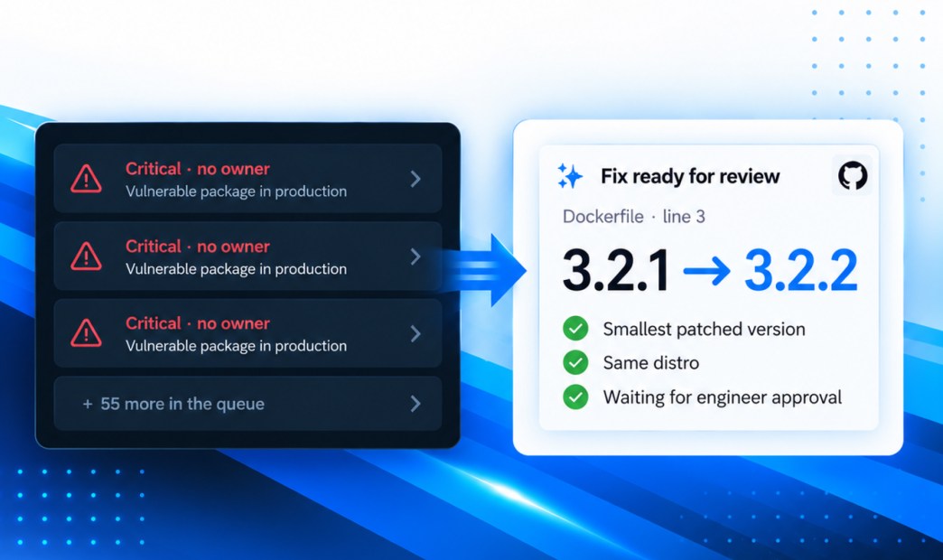Screen dimensions: 943x560
Task: Expand the 55 more in the queue chevron
Action: [415, 404]
